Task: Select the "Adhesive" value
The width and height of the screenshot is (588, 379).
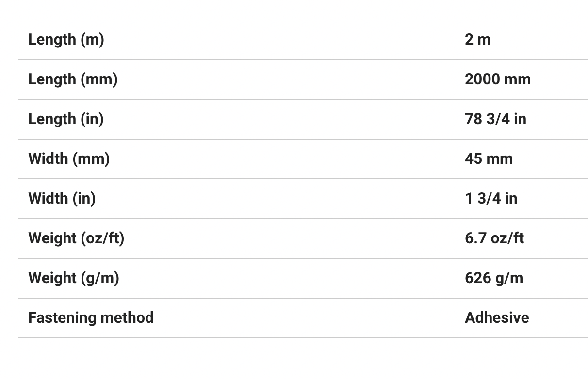Action: click(496, 317)
